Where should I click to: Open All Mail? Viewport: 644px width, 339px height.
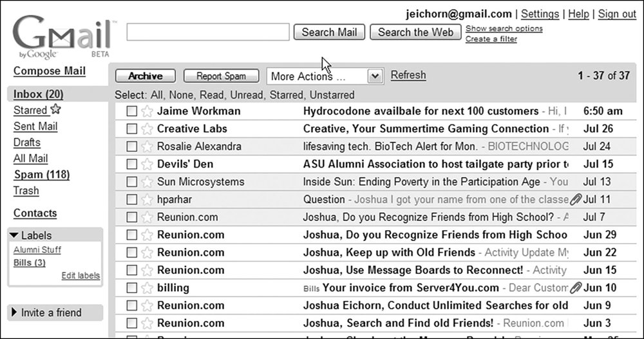(x=30, y=158)
